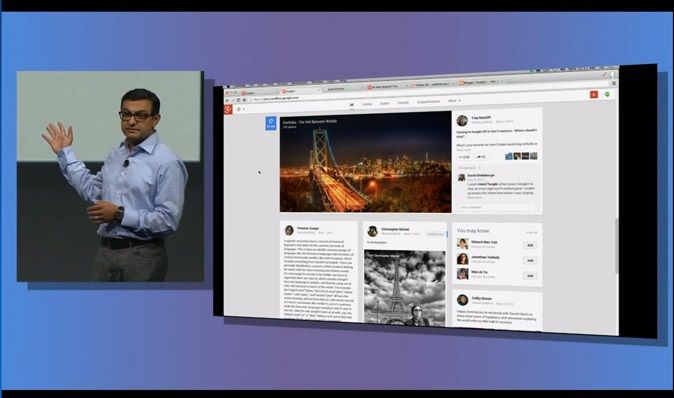Switch to the Chrome tab right of the active tab
This screenshot has width=674, height=398.
point(342,89)
